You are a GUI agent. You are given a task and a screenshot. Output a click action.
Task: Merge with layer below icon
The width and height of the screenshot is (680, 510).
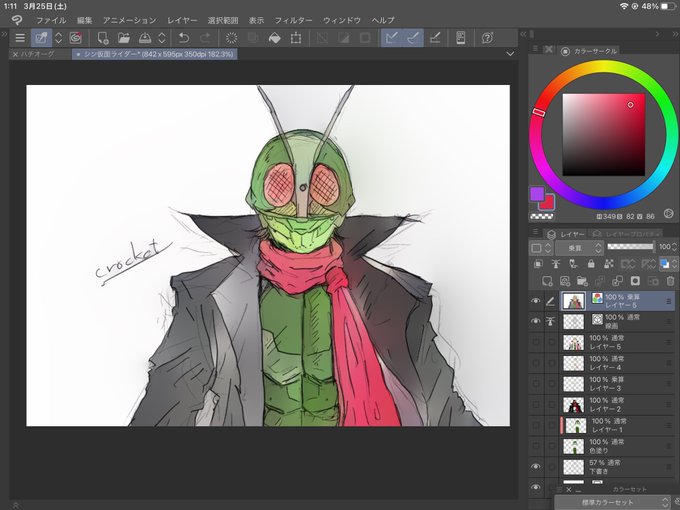[618, 281]
